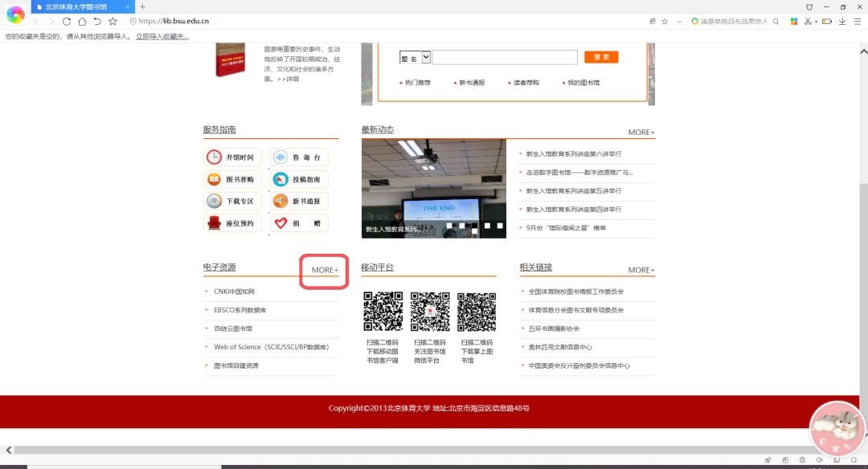
Task: Select the 我的图书馆 option under search
Action: tap(583, 83)
